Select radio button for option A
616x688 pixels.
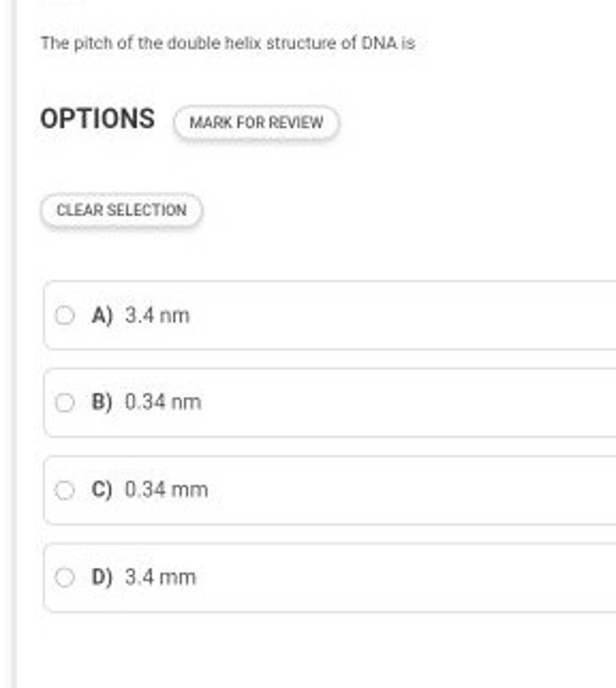[64, 315]
